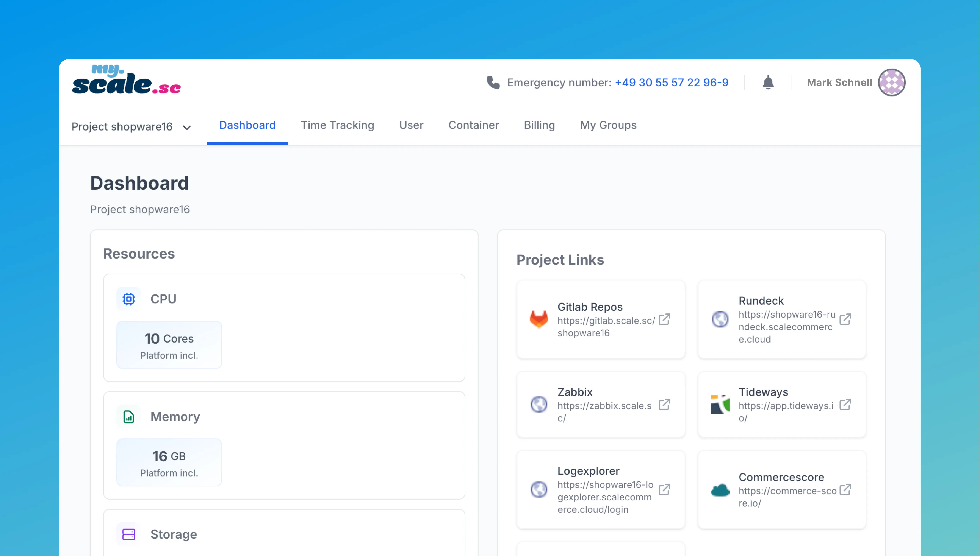Click the Zabbix globe icon

point(539,404)
